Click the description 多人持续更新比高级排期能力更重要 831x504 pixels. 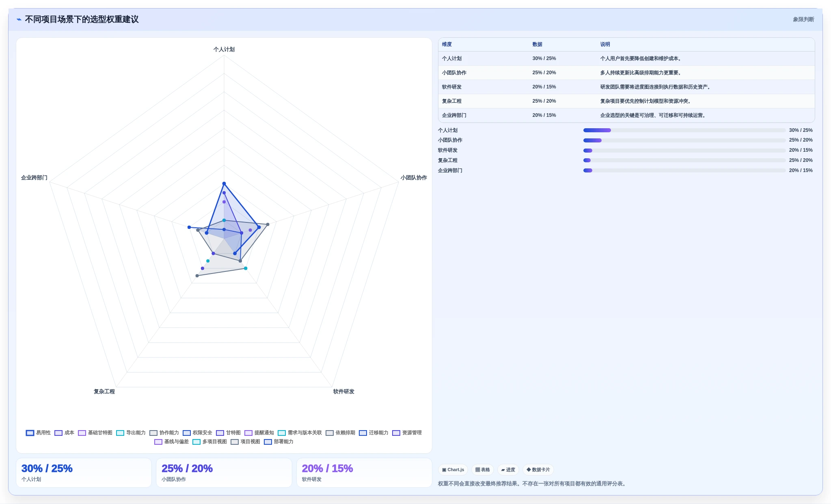coord(641,73)
